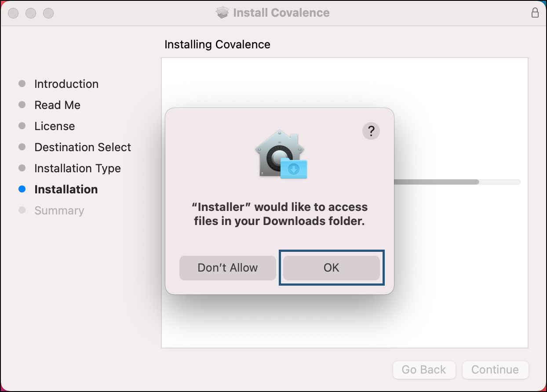The image size is (547, 392).
Task: Select the Introduction step in sidebar
Action: (x=66, y=83)
